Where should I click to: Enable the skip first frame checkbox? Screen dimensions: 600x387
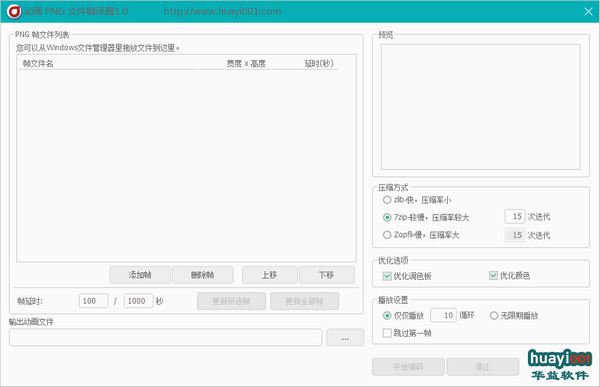click(x=387, y=333)
